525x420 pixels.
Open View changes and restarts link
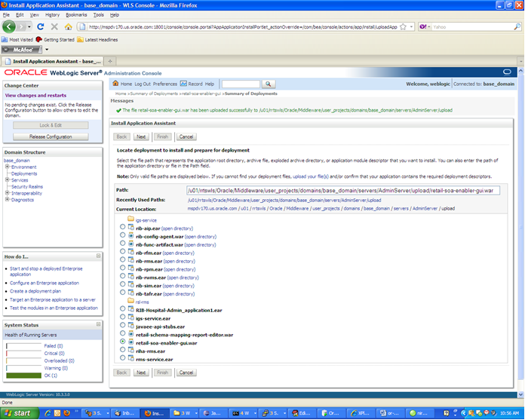(35, 95)
